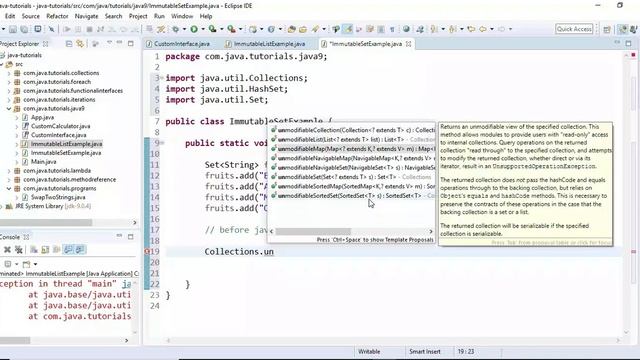The image size is (640, 360).
Task: Open the Refactor menu
Action: click(57, 16)
